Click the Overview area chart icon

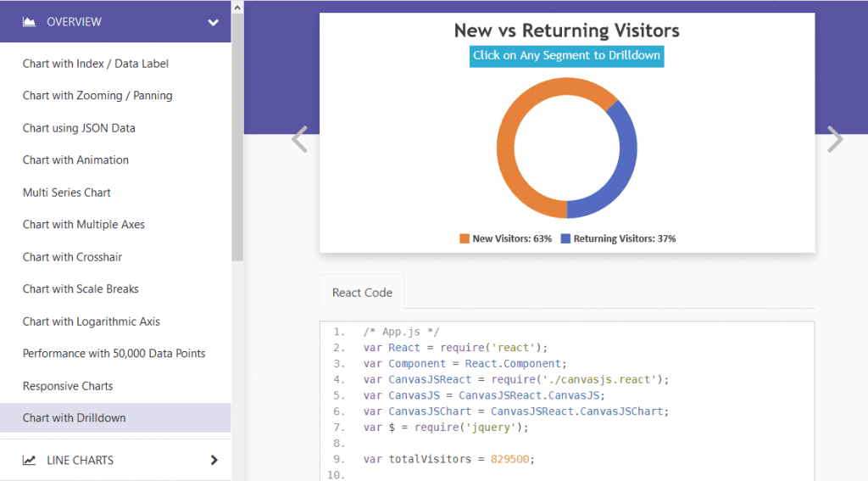30,21
